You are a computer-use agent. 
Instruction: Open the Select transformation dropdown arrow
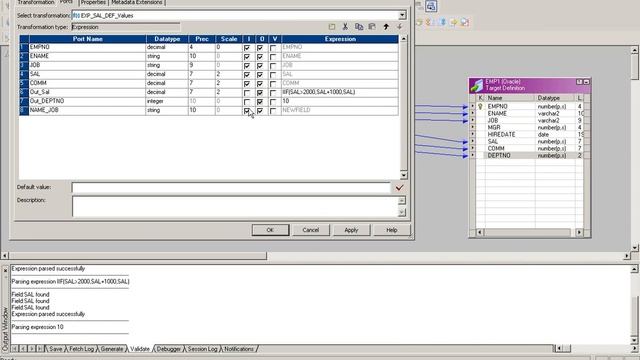(x=402, y=16)
